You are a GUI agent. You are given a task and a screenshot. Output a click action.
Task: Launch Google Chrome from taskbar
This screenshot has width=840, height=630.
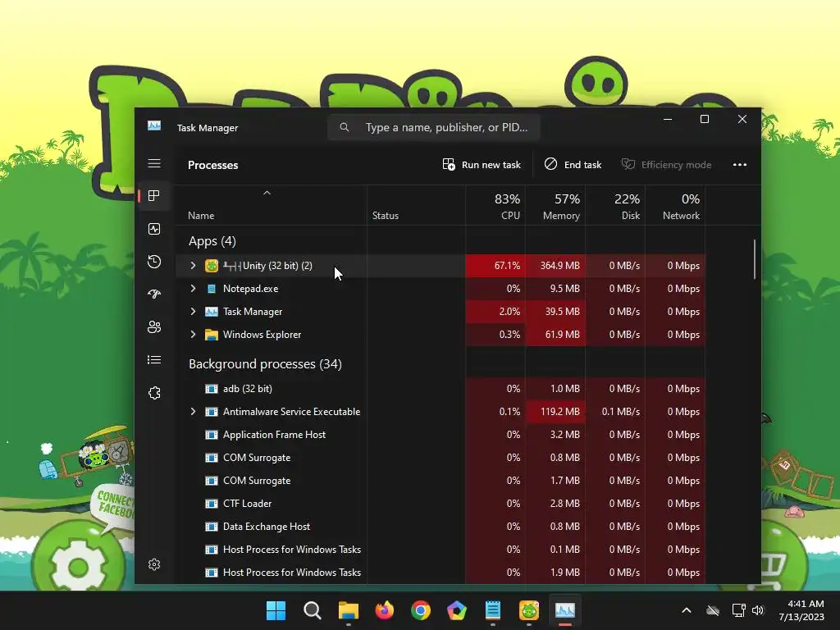(421, 610)
